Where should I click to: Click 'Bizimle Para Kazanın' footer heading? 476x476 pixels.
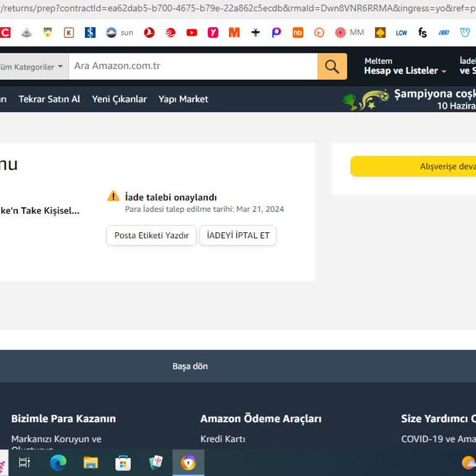63,418
